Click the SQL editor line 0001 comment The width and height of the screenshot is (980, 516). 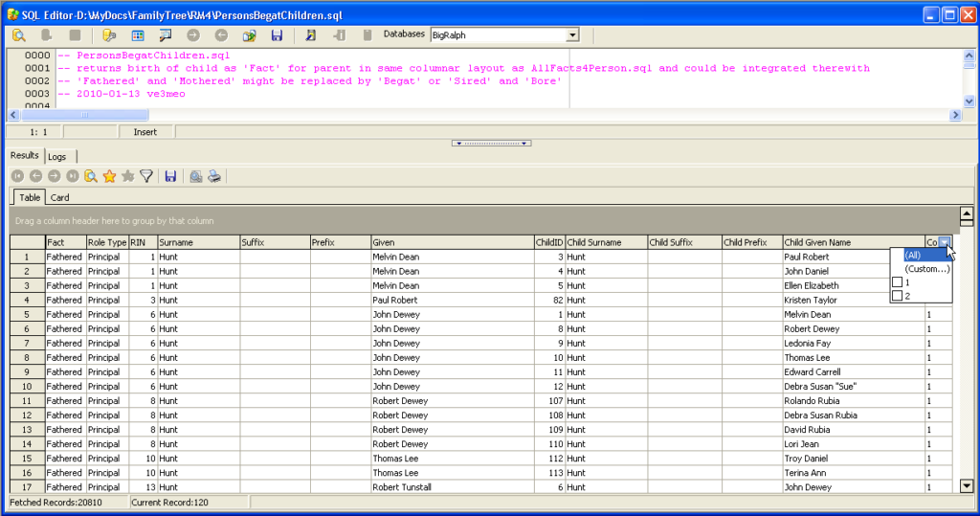[x=463, y=68]
